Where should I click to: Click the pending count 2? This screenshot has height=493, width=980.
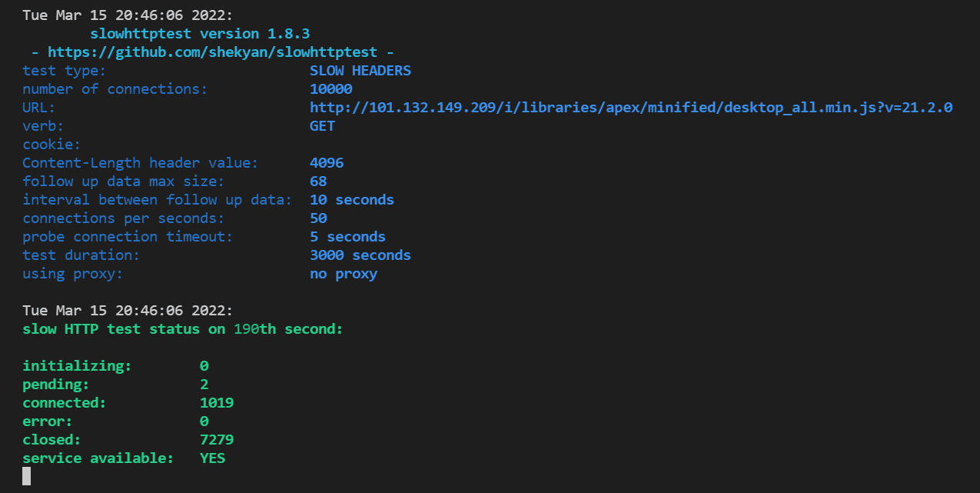click(204, 385)
